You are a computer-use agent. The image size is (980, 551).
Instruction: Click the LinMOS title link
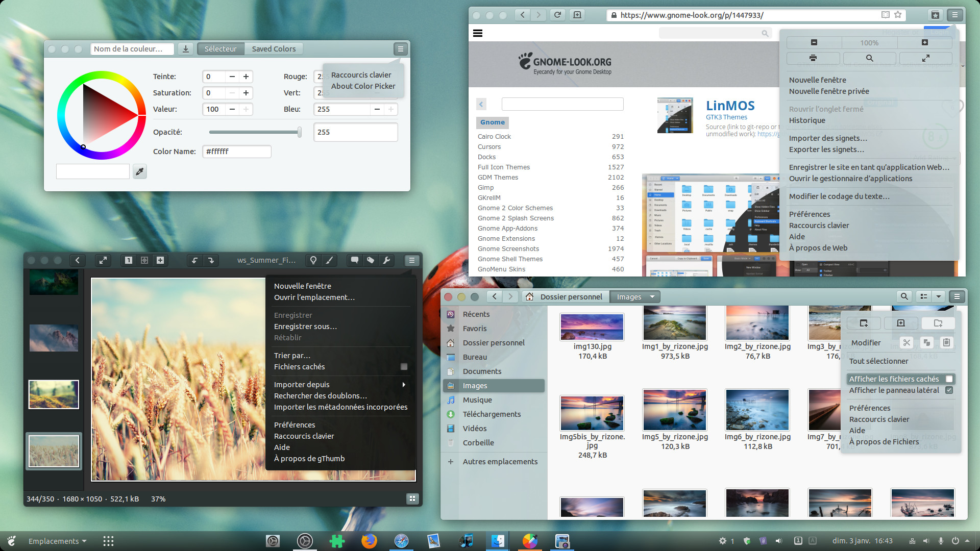730,106
